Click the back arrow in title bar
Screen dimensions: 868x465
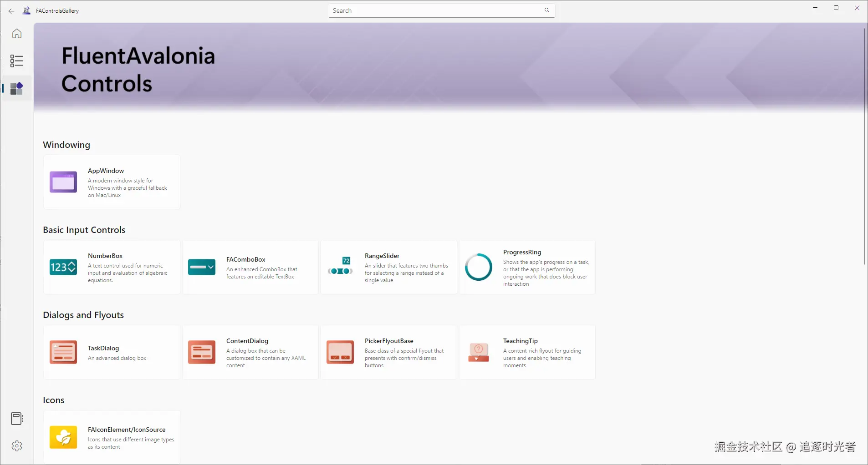click(x=11, y=11)
